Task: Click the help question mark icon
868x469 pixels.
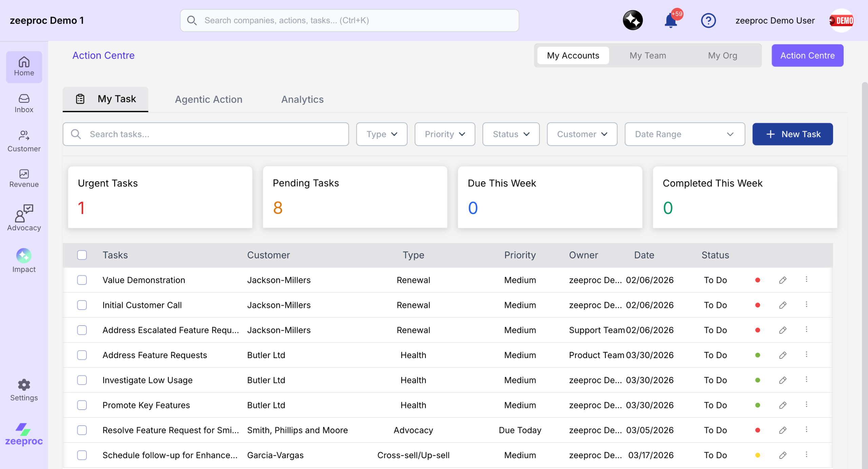Action: pos(708,21)
